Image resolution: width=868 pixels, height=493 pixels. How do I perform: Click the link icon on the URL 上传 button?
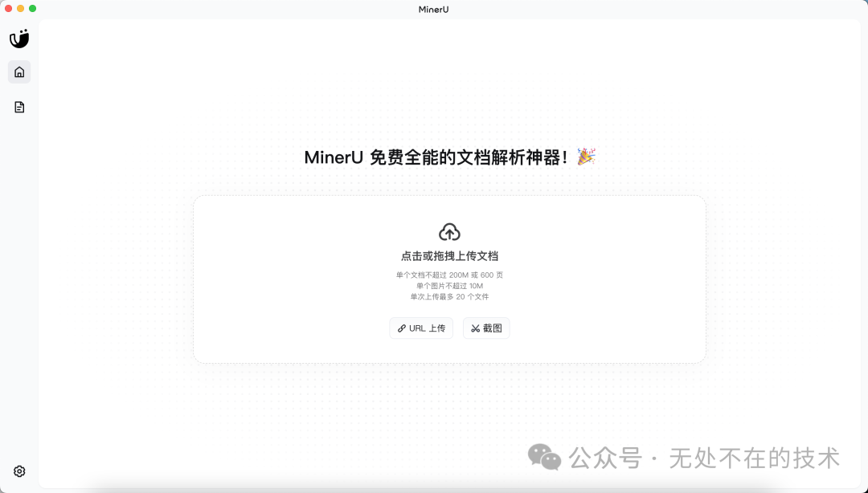click(402, 328)
